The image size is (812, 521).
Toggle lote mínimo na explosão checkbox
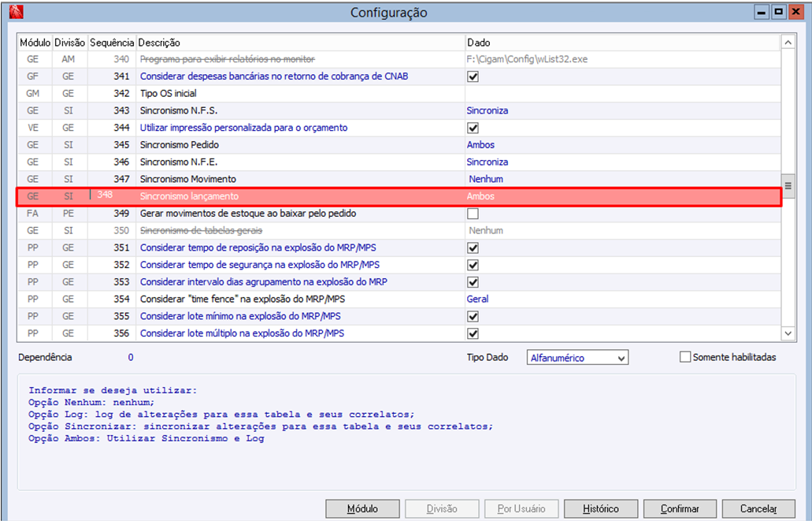(473, 316)
